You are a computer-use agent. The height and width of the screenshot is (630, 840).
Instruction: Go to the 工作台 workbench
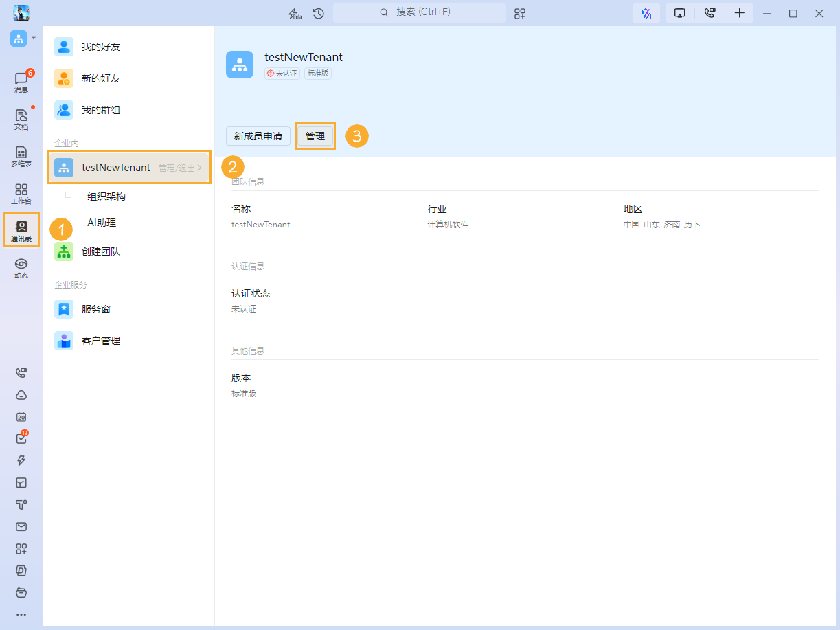pyautogui.click(x=21, y=193)
